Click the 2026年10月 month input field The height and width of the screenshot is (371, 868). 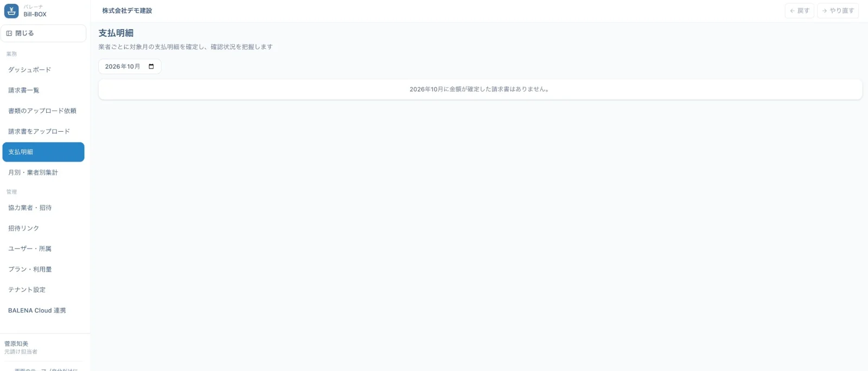click(x=130, y=67)
